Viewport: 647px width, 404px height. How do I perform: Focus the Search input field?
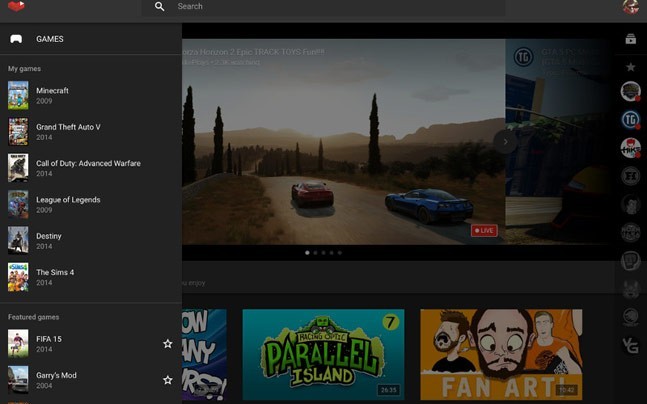coord(323,7)
